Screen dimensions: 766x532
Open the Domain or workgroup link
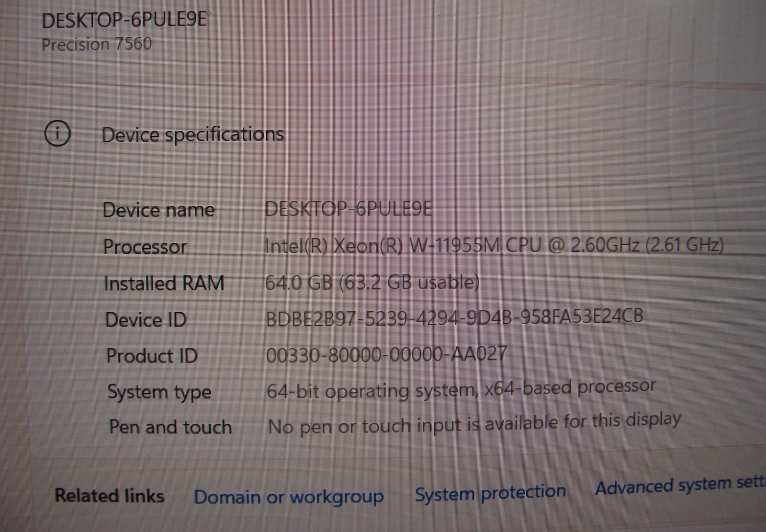pos(289,497)
